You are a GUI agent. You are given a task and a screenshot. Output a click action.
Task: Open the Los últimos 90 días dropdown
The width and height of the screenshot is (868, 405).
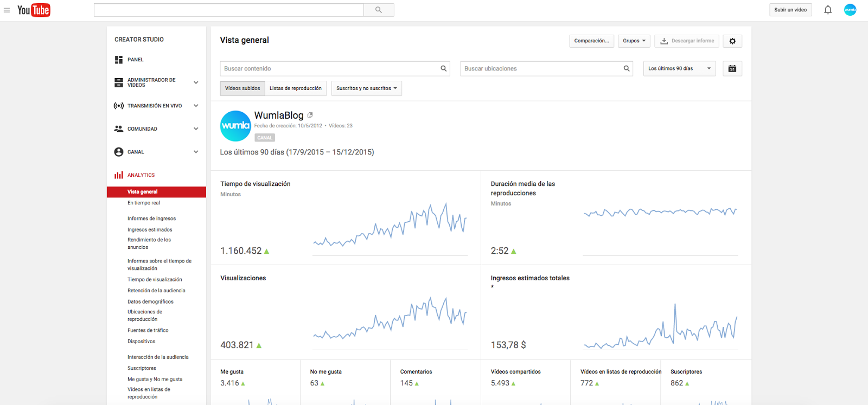click(680, 69)
